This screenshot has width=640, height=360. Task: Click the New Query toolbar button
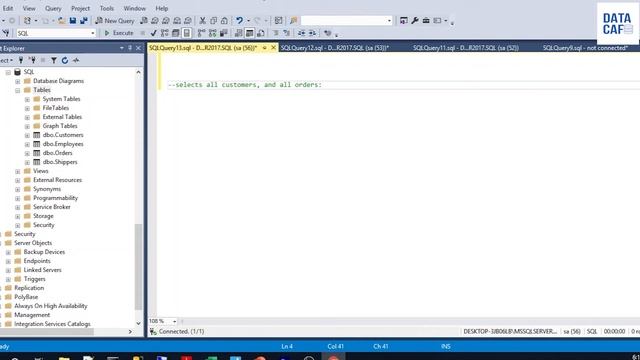click(115, 20)
